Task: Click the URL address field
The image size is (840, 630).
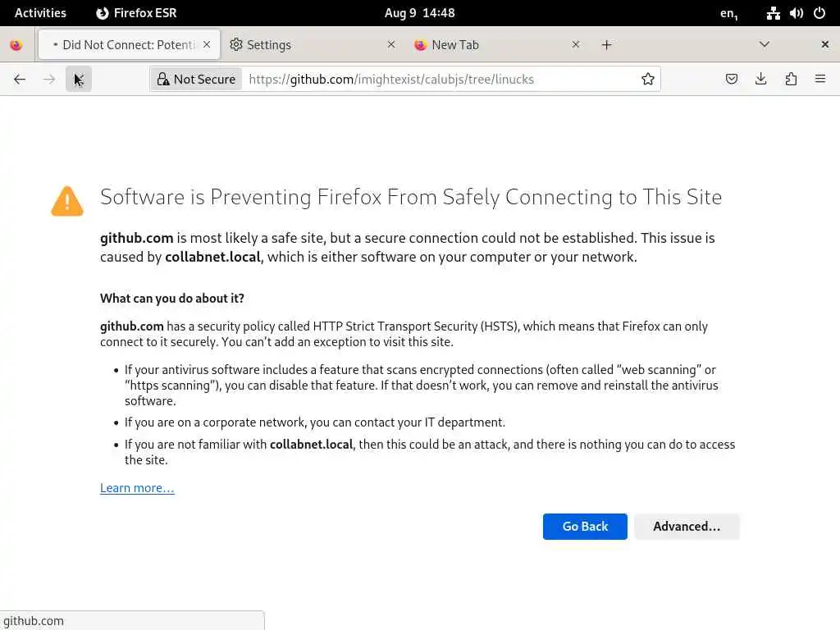Action: coord(435,79)
